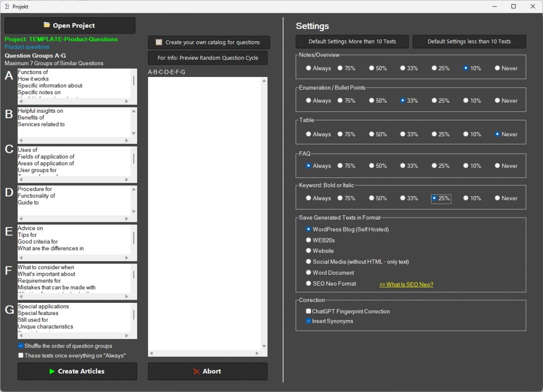Check 'These texts once everything on Always'
Viewport: 543px width, 392px height.
[20, 355]
